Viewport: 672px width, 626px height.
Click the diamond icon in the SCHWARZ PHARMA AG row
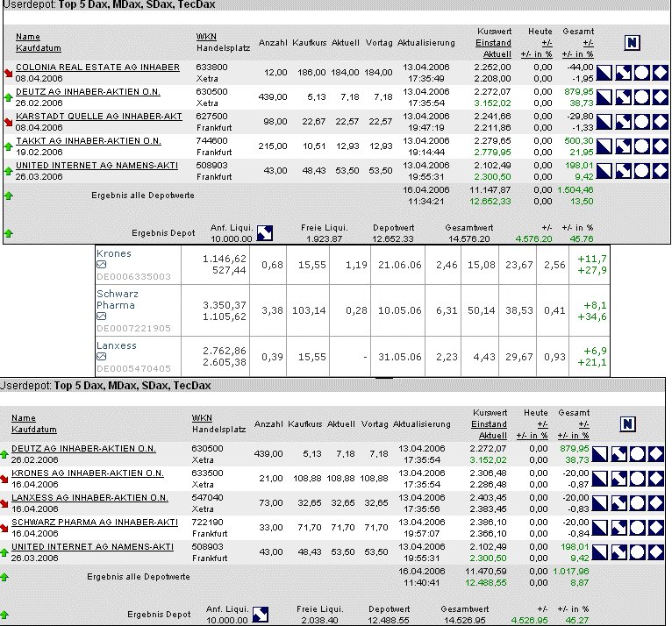pyautogui.click(x=656, y=527)
